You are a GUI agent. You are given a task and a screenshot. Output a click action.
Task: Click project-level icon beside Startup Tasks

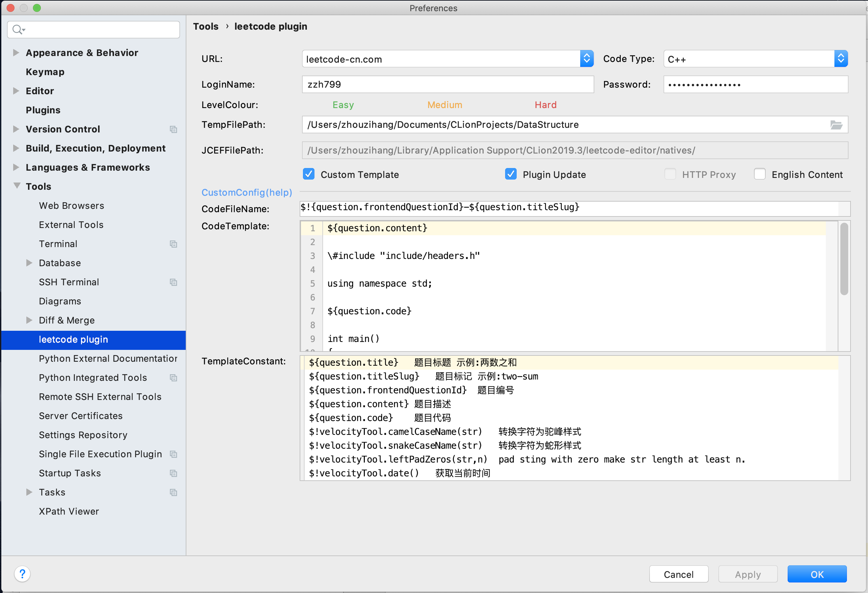173,473
